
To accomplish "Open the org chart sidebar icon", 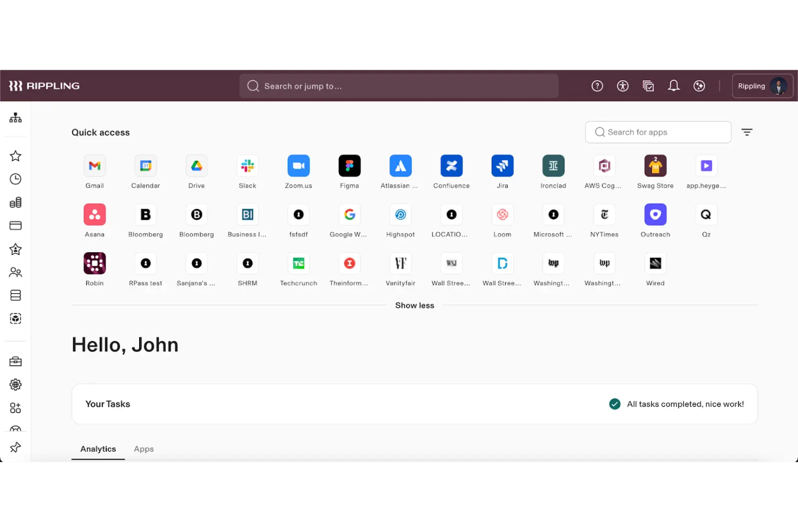I will [16, 118].
